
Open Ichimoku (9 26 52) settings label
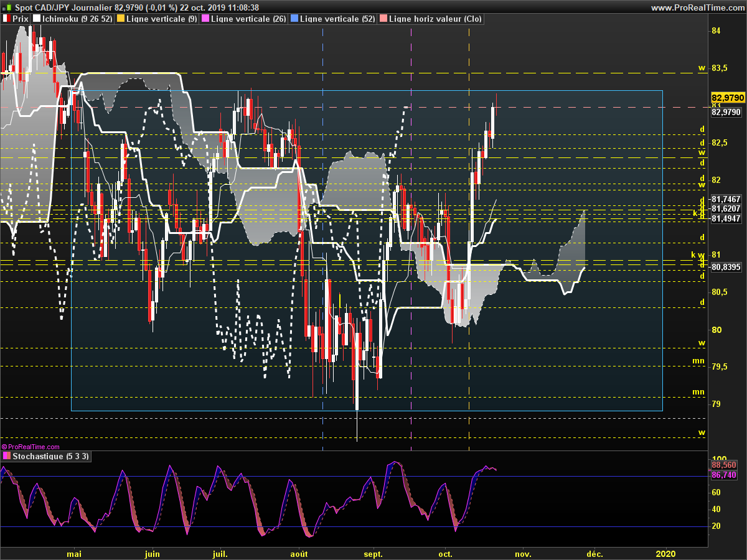[x=78, y=19]
